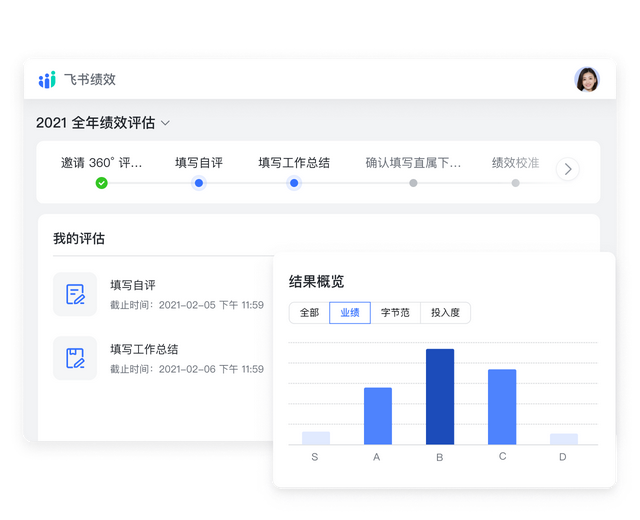The image size is (640, 520).
Task: Select the 全部 filter tab
Action: coord(309,313)
